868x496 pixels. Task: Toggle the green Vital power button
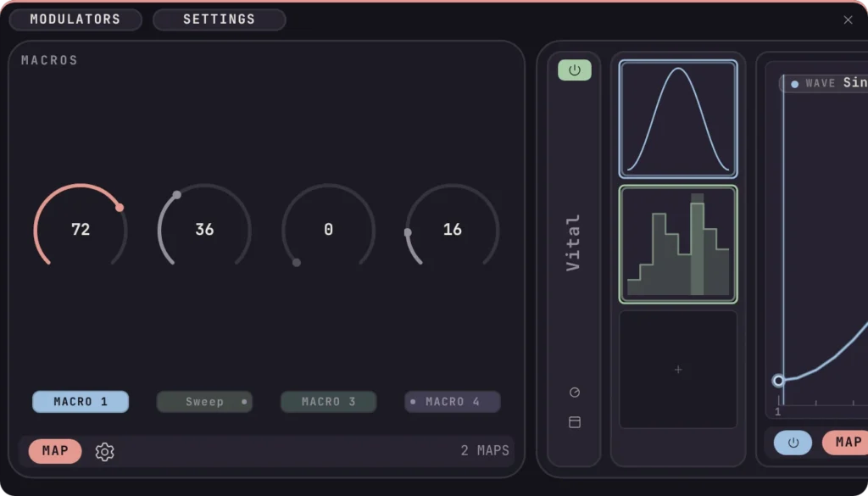pos(575,70)
